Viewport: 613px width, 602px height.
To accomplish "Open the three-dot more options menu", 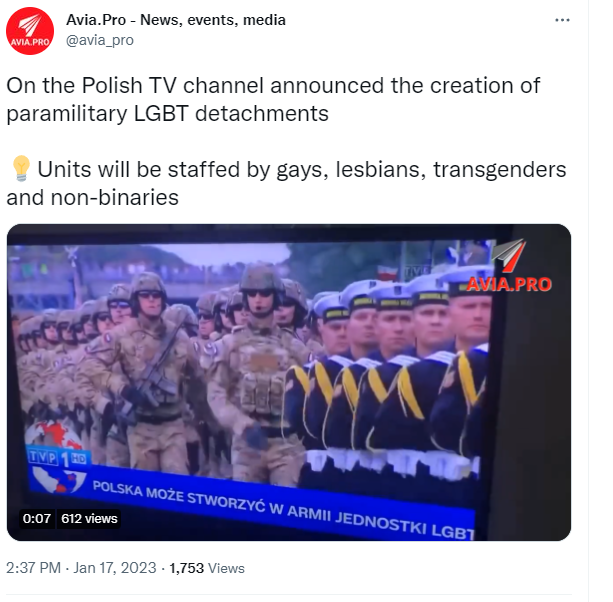I will (x=562, y=20).
